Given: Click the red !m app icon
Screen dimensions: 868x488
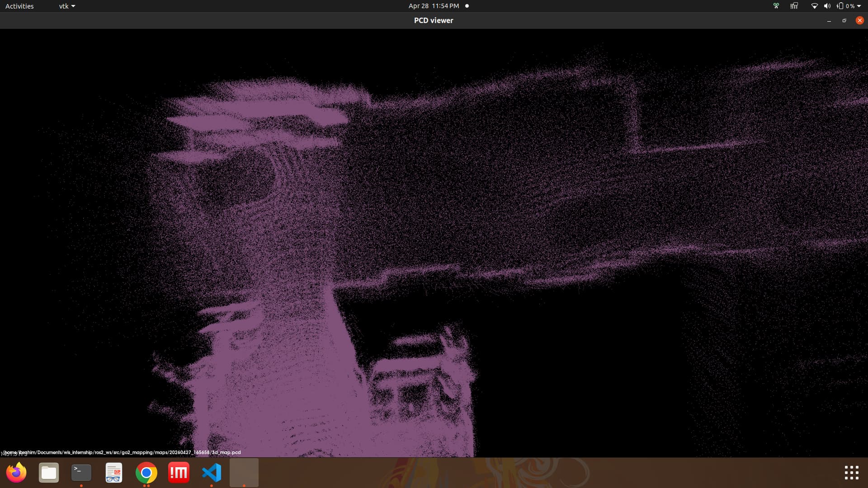Looking at the screenshot, I should [x=179, y=473].
